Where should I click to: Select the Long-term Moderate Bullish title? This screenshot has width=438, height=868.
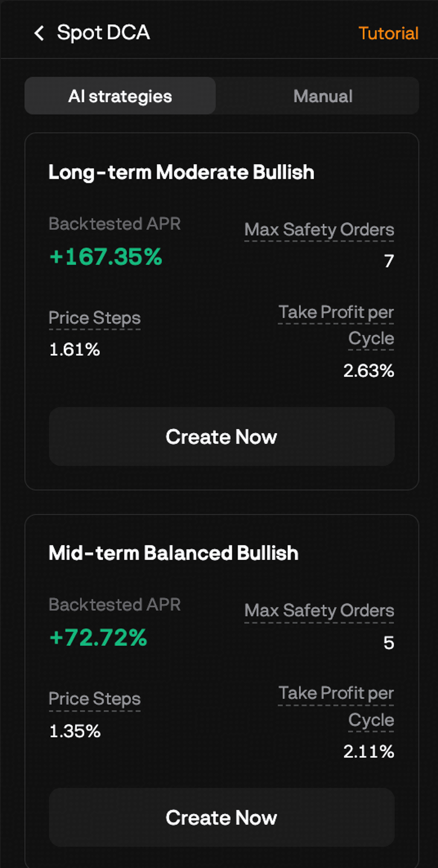tap(181, 172)
